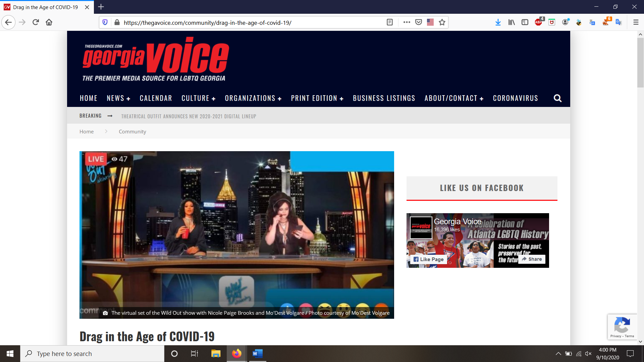Viewport: 644px width, 362px height.
Task: Click the site search magnifier icon
Action: coord(557,98)
